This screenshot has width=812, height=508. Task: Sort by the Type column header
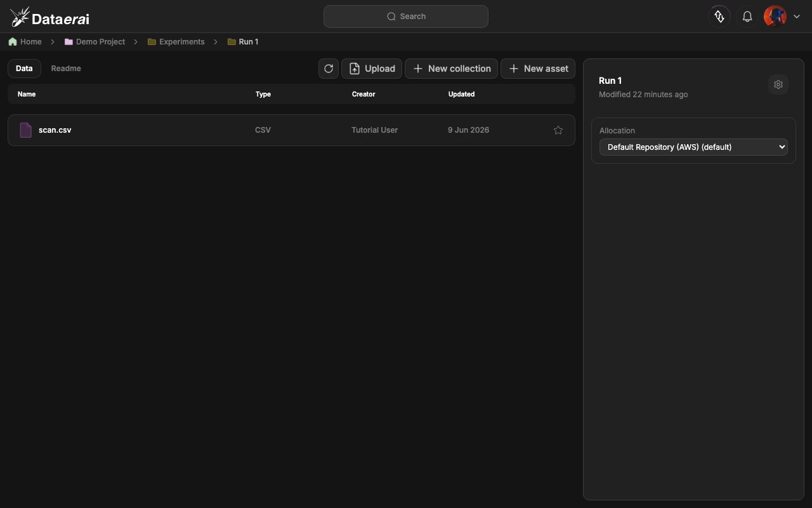click(263, 94)
